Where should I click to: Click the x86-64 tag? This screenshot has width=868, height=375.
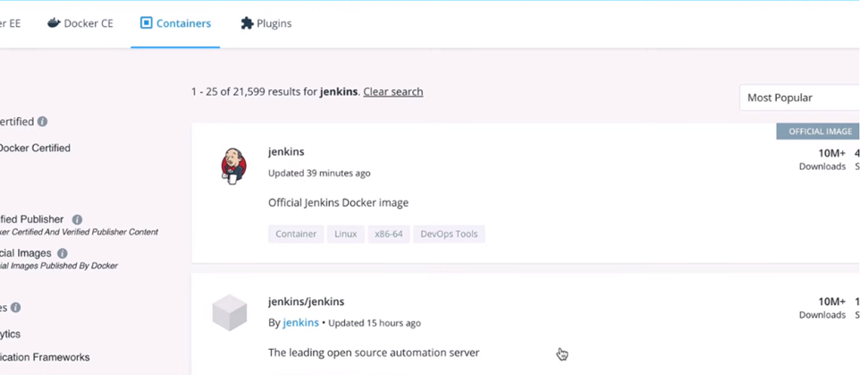389,234
